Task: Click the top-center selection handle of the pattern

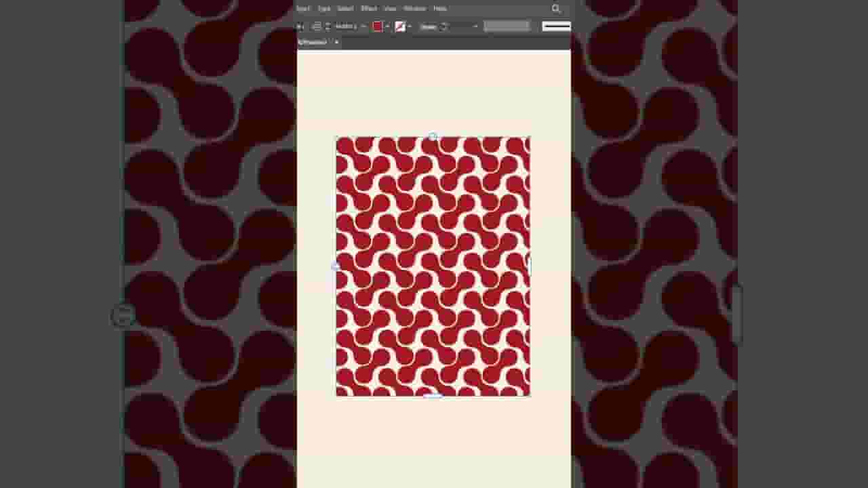Action: click(433, 137)
